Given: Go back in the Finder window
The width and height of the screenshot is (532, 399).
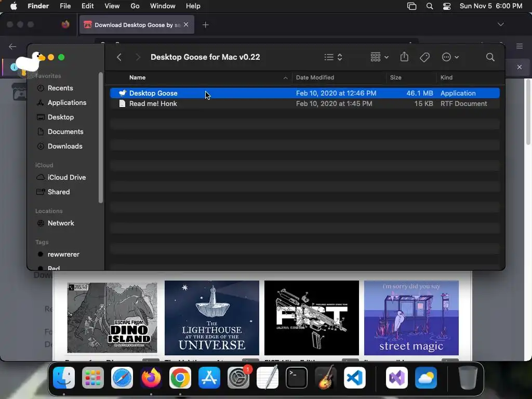Looking at the screenshot, I should pos(119,57).
